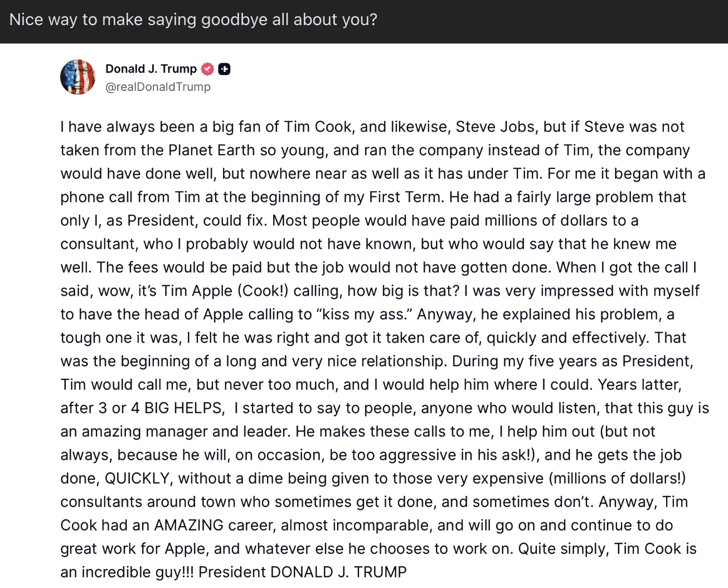This screenshot has width=728, height=588.
Task: Click the "President DONALD J. TRUMP" signature
Action: pyautogui.click(x=303, y=572)
